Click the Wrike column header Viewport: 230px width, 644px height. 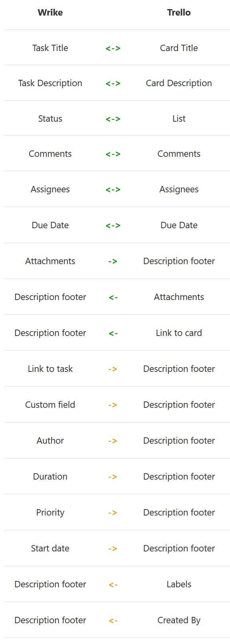pos(50,12)
